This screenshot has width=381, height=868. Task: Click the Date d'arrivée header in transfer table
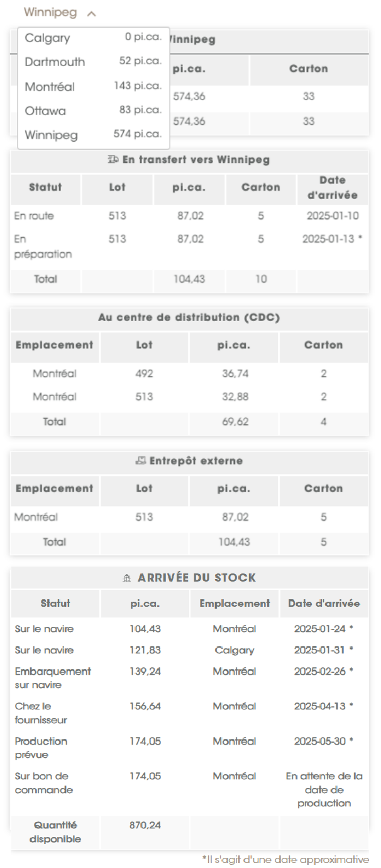[333, 188]
